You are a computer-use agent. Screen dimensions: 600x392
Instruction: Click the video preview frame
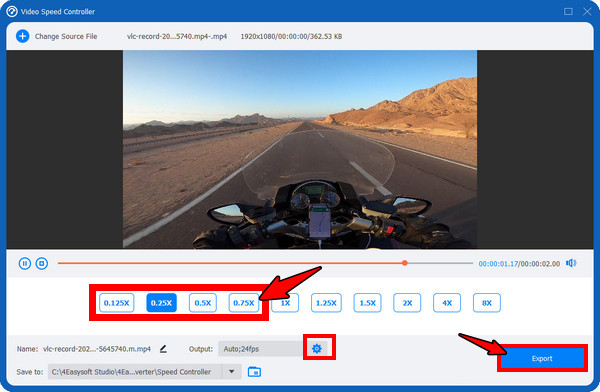click(x=300, y=149)
